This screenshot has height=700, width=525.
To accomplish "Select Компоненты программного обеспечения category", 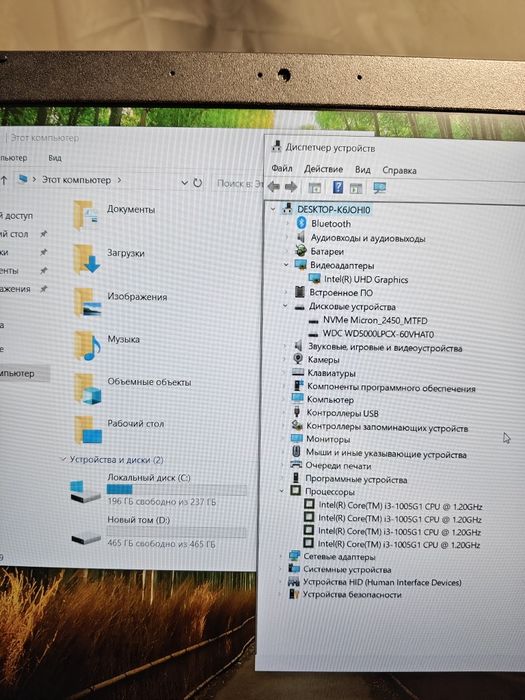I will click(x=391, y=387).
